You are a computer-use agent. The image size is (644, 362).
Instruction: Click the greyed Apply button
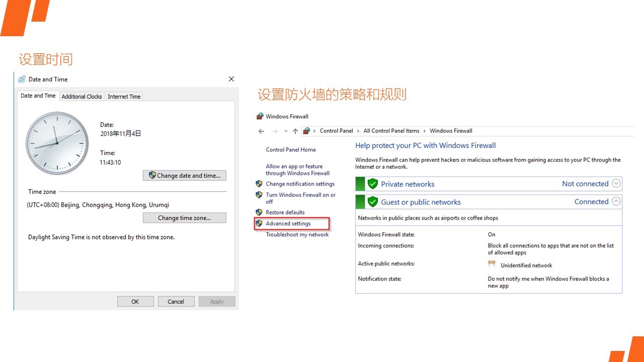217,302
